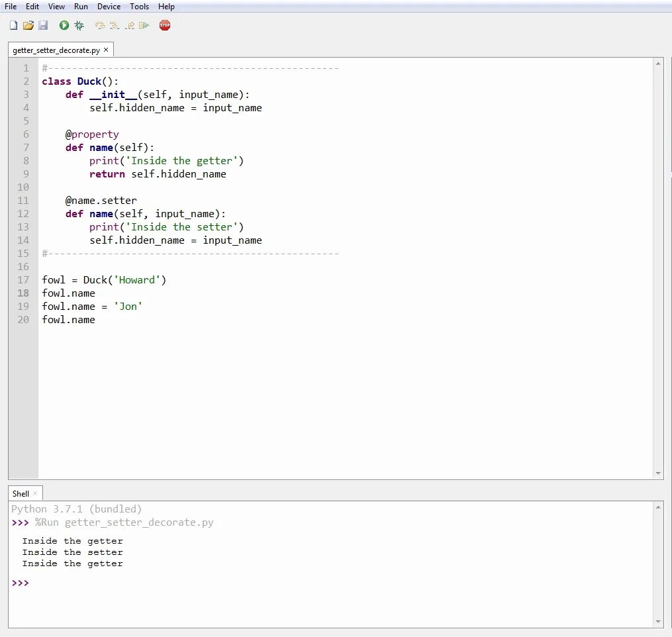
Task: Close the Shell panel tab
Action: [35, 493]
